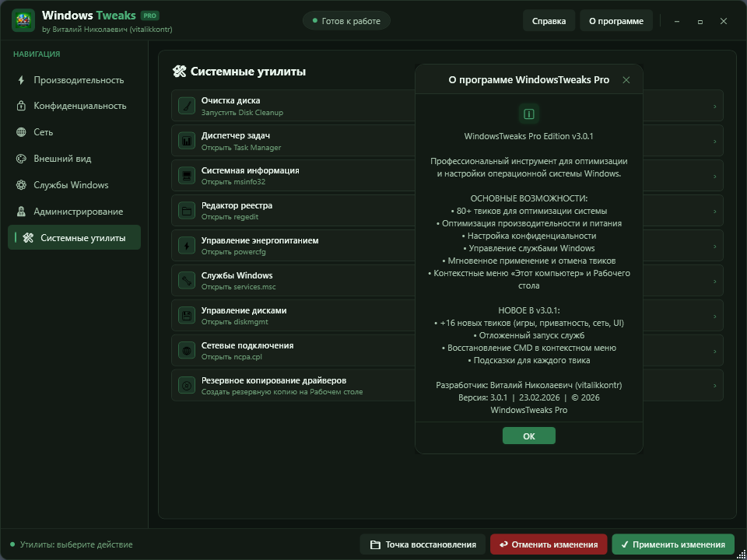This screenshot has width=747, height=560.
Task: Click Отменить изменения button
Action: (549, 544)
